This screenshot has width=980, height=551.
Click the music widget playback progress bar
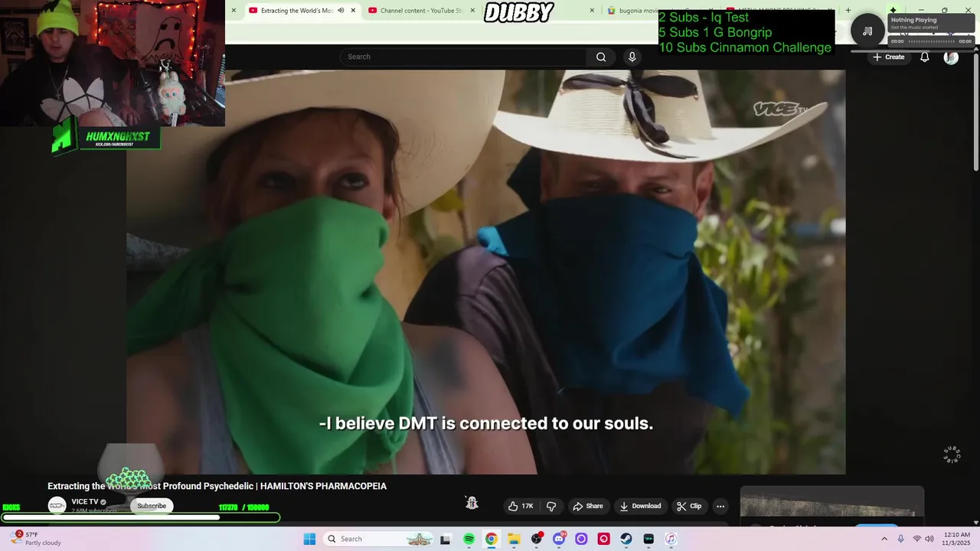pos(931,41)
